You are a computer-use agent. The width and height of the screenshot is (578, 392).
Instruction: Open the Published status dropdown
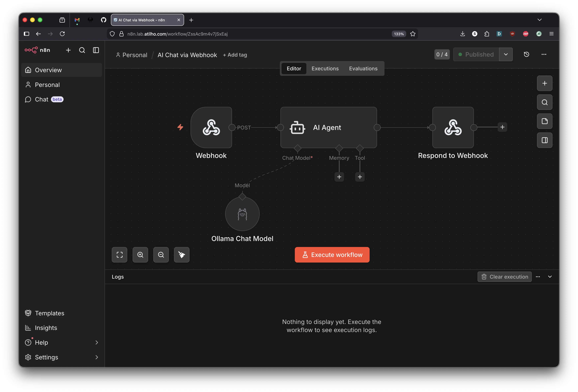[506, 54]
